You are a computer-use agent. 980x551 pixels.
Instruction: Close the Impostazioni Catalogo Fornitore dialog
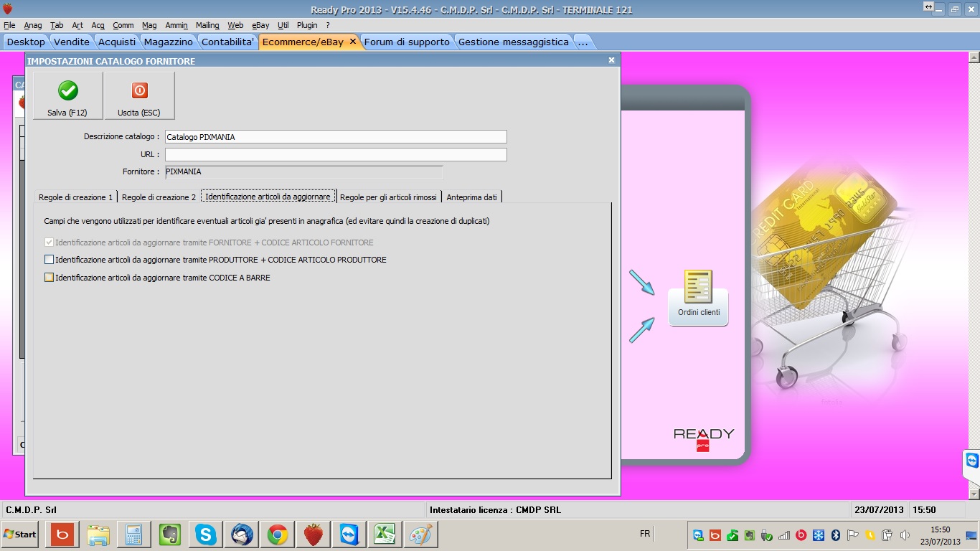[x=611, y=61]
